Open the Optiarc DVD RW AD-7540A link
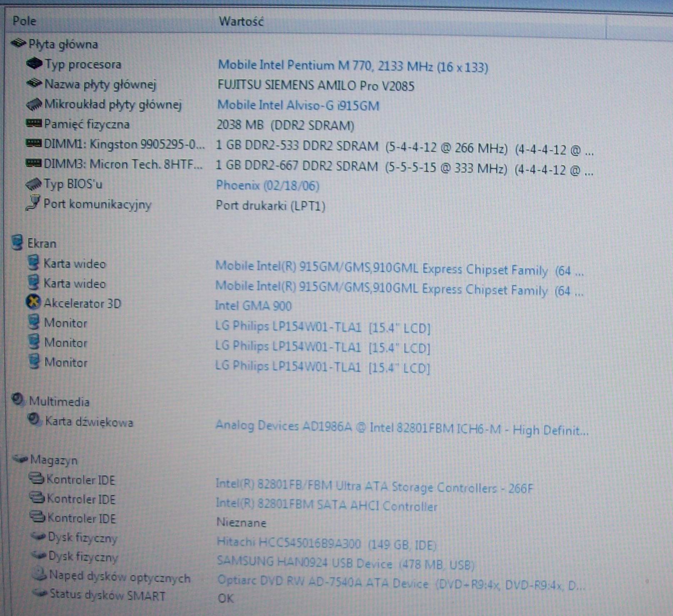The height and width of the screenshot is (616, 673). click(402, 582)
